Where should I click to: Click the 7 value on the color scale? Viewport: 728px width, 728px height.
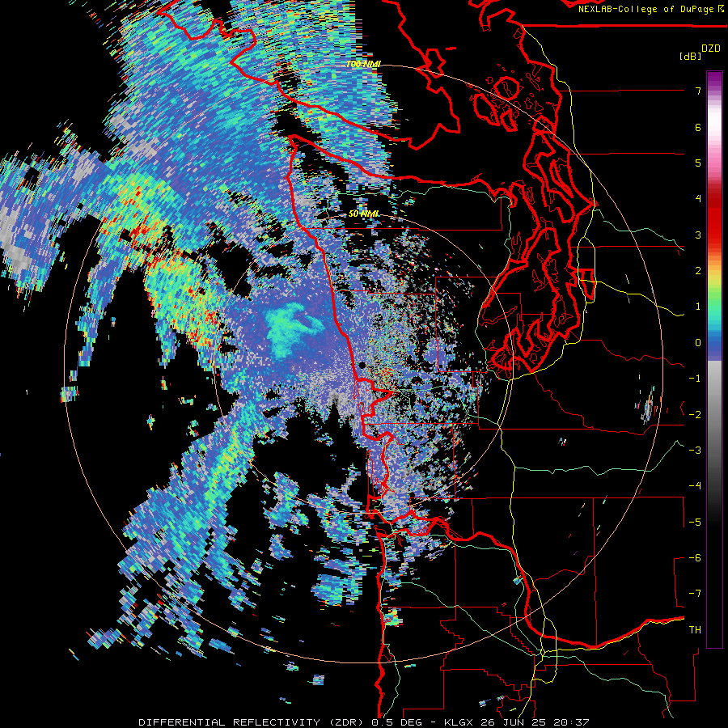(698, 91)
